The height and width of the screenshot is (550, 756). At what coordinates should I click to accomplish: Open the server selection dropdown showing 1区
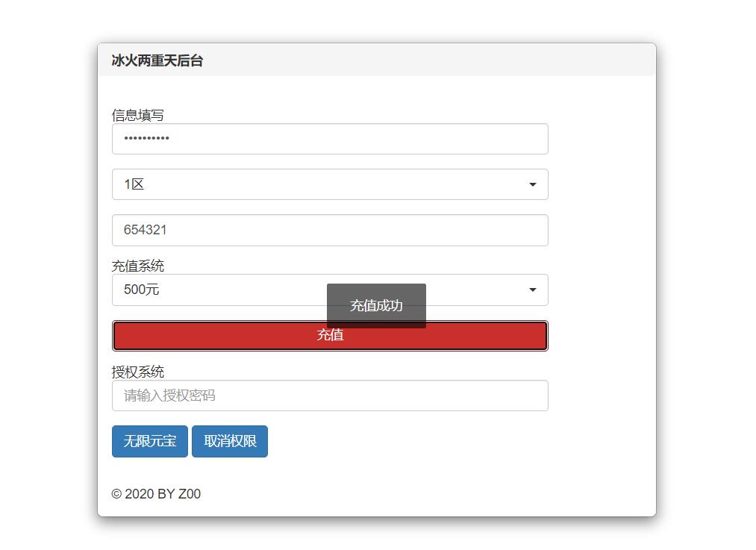[x=330, y=184]
